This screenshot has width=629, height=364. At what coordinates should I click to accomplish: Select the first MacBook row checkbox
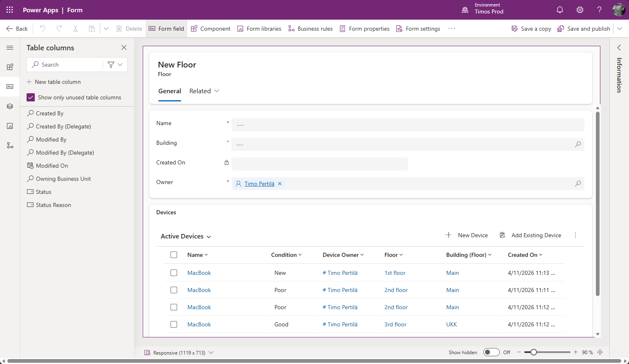[x=174, y=273]
